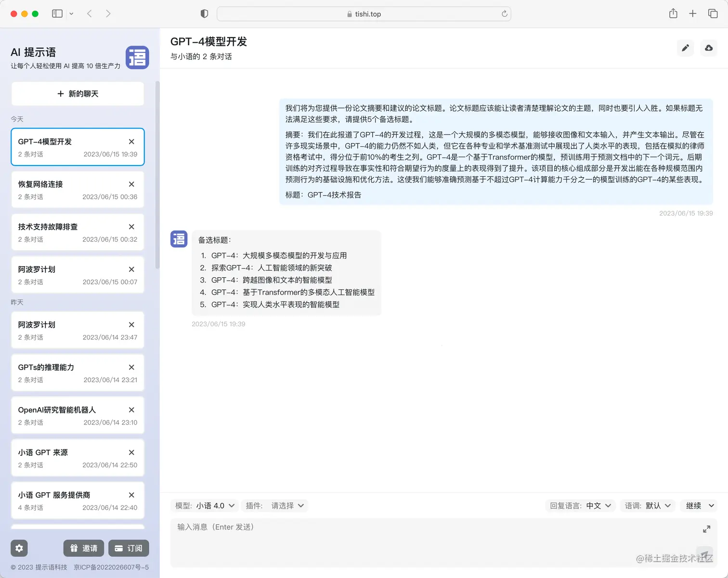Open the 语调 默认 dropdown
728x578 pixels.
click(x=648, y=506)
